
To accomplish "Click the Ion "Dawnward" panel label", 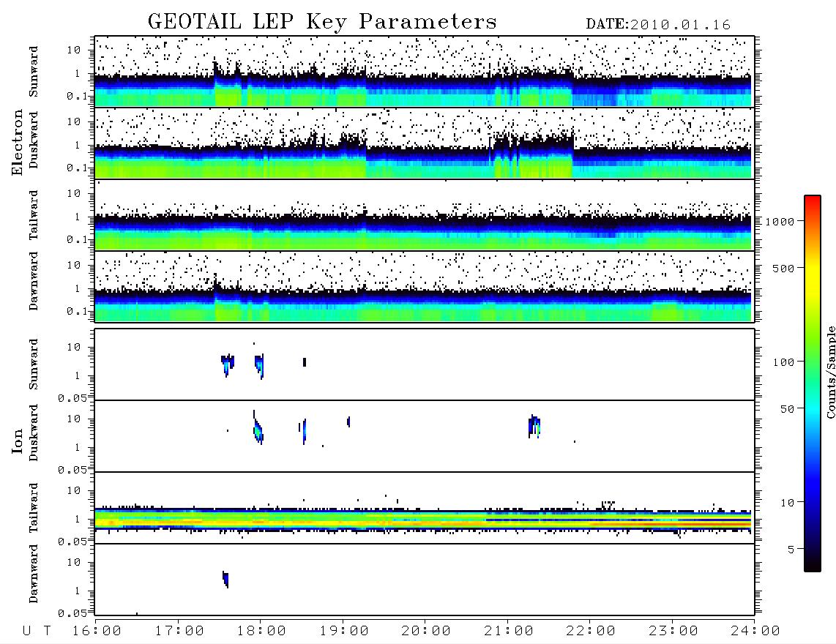I will tap(34, 574).
